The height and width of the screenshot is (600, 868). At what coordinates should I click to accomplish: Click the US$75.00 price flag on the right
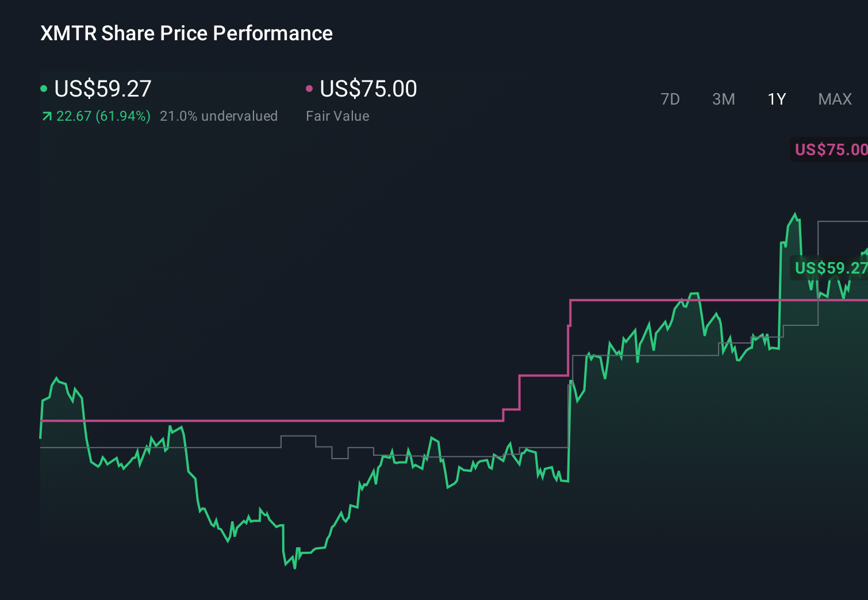[829, 150]
